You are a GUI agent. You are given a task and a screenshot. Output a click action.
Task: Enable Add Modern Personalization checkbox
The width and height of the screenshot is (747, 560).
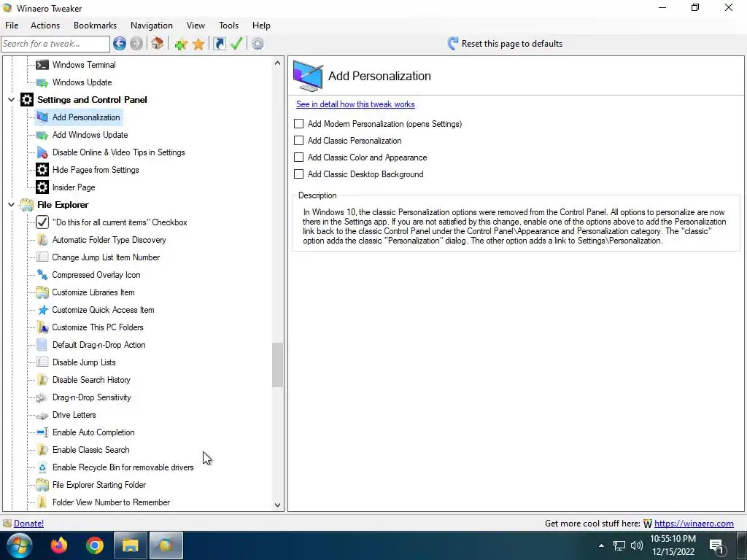point(298,124)
